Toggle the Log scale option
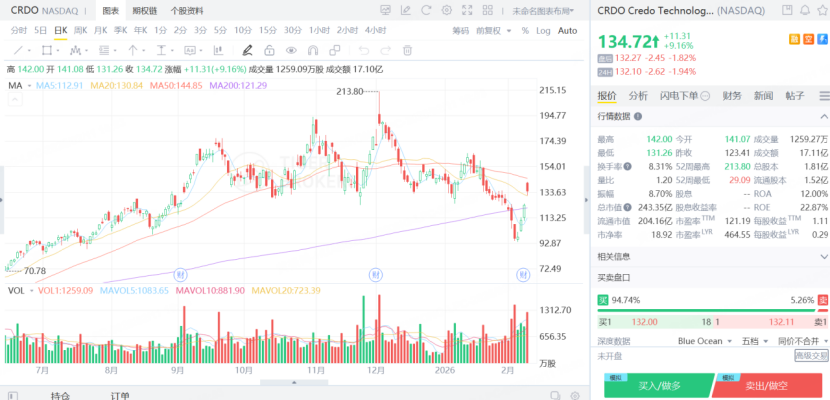830x400 pixels. pos(543,31)
